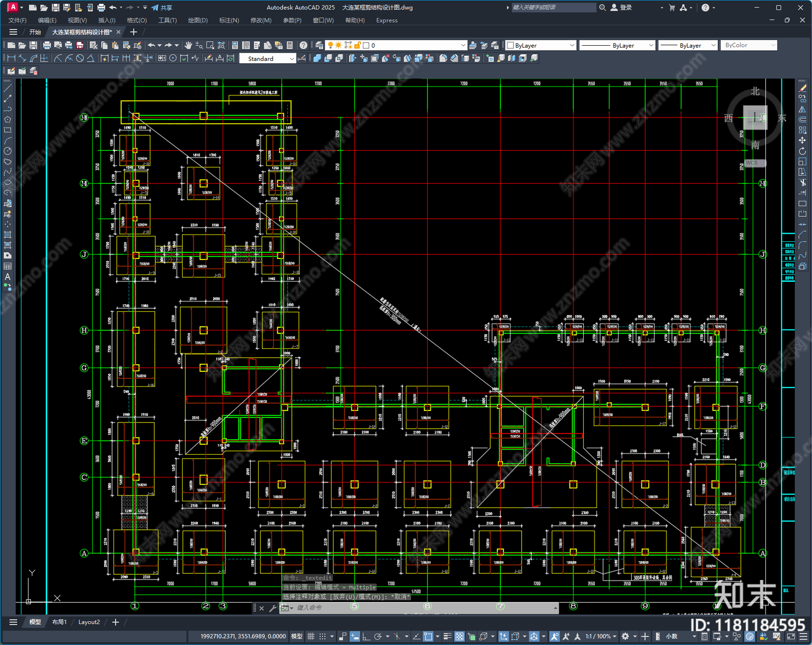Open the annotation scale 1:1 / 100% dropdown
The width and height of the screenshot is (812, 645).
tap(601, 636)
